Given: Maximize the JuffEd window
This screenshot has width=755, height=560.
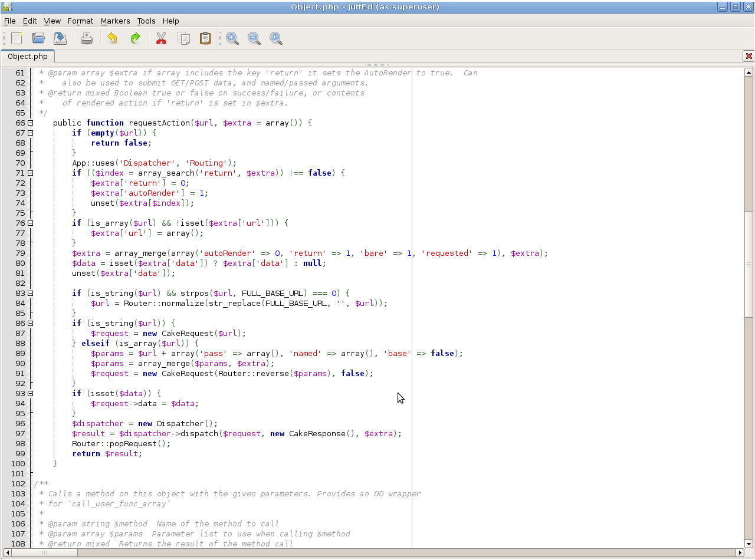Looking at the screenshot, I should [735, 6].
